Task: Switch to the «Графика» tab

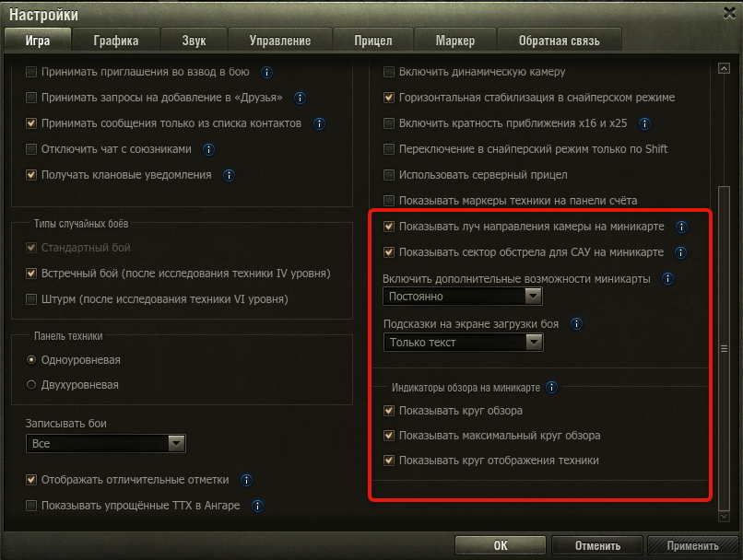Action: [115, 41]
